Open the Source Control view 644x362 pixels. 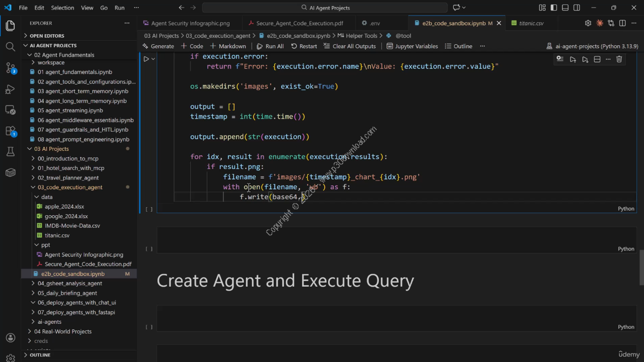click(10, 68)
